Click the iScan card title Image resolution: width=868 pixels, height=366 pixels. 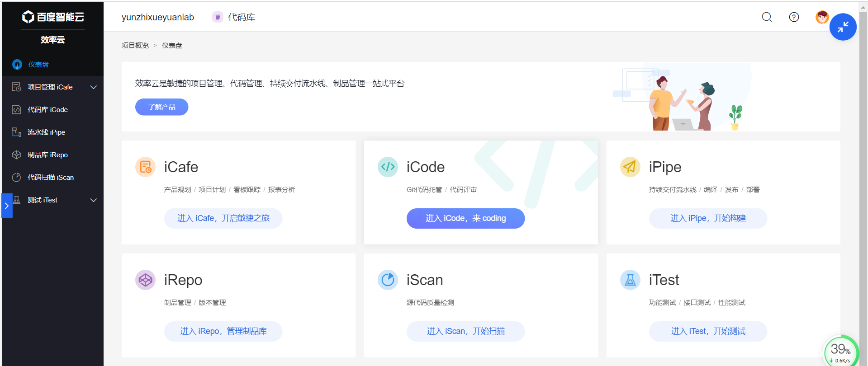click(424, 280)
